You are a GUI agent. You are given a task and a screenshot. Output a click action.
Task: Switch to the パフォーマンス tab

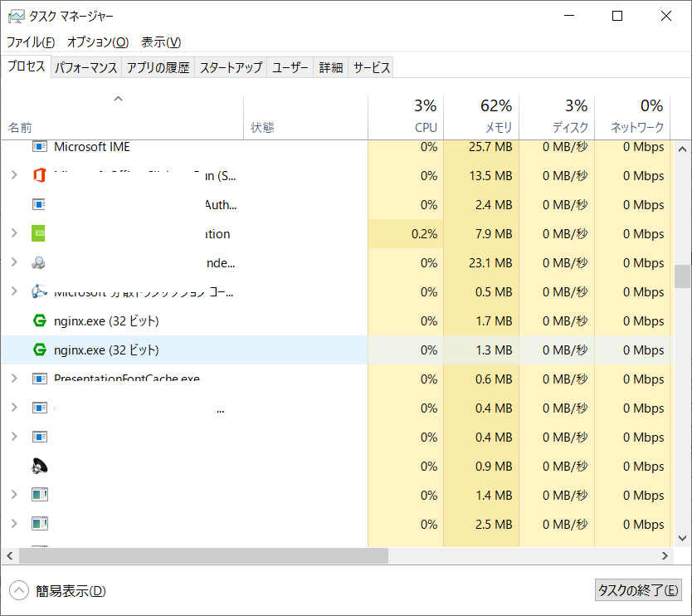coord(86,67)
